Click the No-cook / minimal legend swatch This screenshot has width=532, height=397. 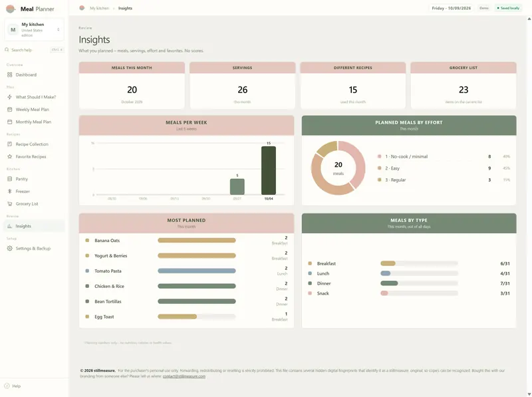379,156
